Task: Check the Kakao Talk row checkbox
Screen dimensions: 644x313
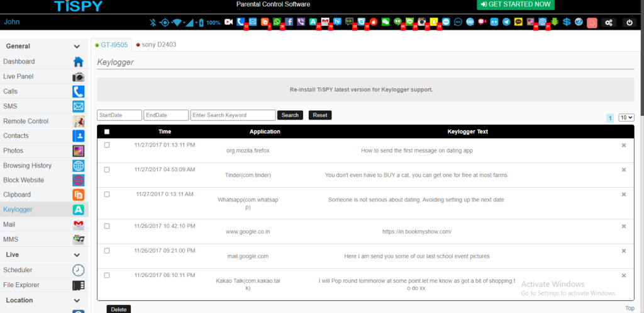Action: pos(107,275)
